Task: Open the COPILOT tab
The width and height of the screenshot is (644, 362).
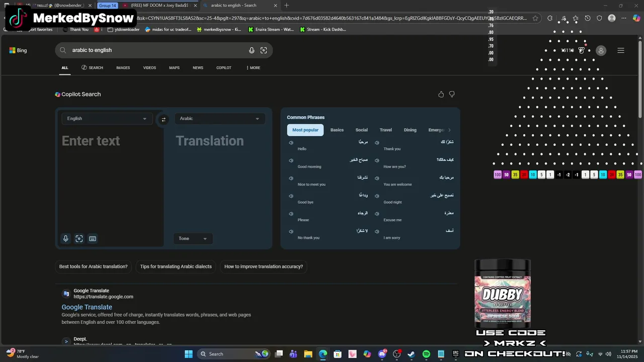Action: tap(224, 68)
